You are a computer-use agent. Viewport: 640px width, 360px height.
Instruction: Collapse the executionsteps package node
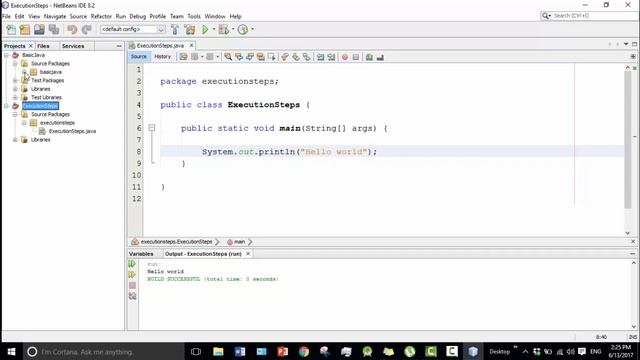[24, 123]
